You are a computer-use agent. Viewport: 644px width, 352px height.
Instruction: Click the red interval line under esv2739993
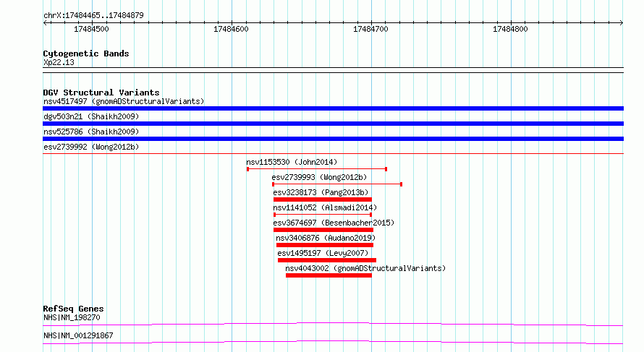tap(337, 184)
